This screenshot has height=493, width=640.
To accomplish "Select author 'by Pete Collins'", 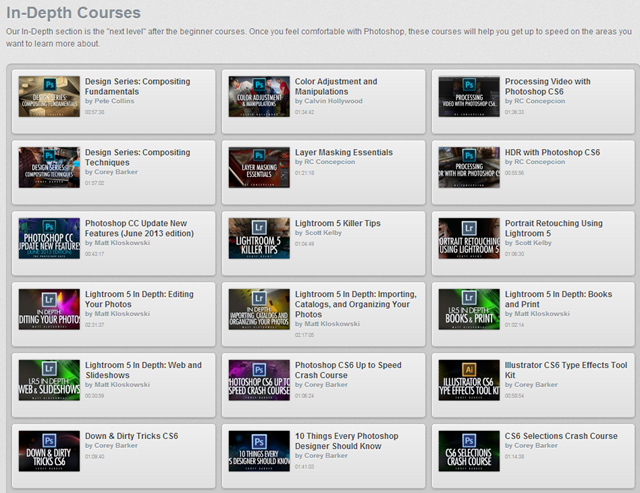I will [x=109, y=101].
